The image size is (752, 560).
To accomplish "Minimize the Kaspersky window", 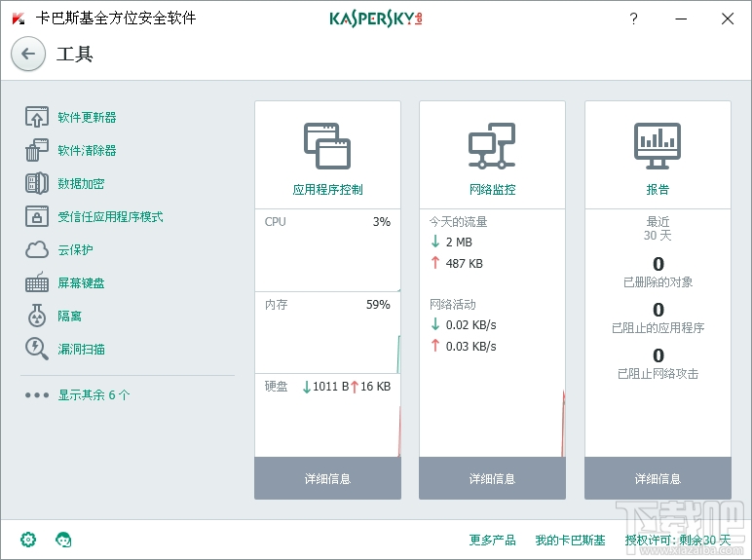I will coord(681,19).
